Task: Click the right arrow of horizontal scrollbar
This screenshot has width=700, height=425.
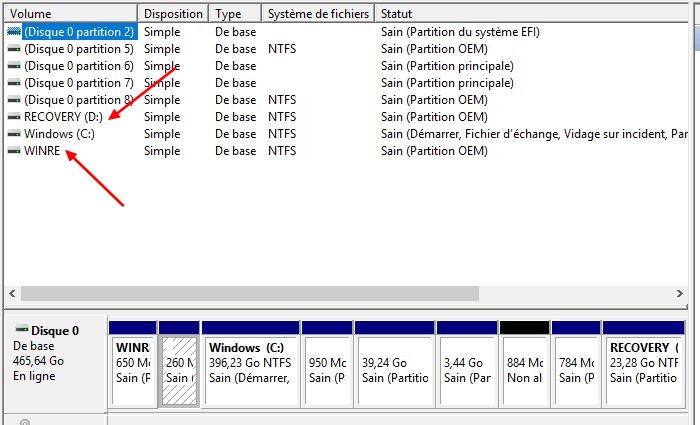Action: coord(679,293)
